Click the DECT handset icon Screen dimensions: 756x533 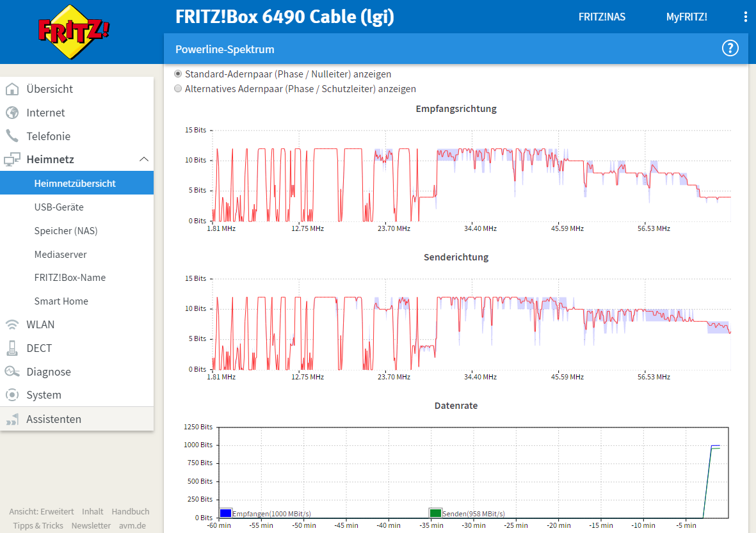click(12, 348)
